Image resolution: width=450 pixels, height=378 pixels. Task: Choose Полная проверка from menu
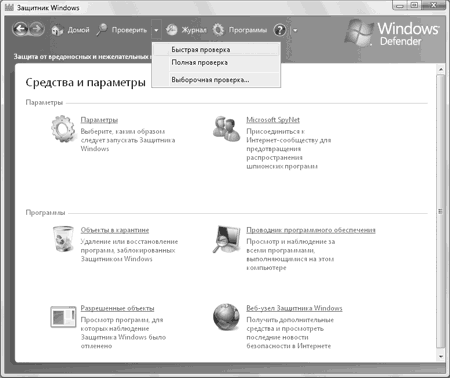[216, 63]
